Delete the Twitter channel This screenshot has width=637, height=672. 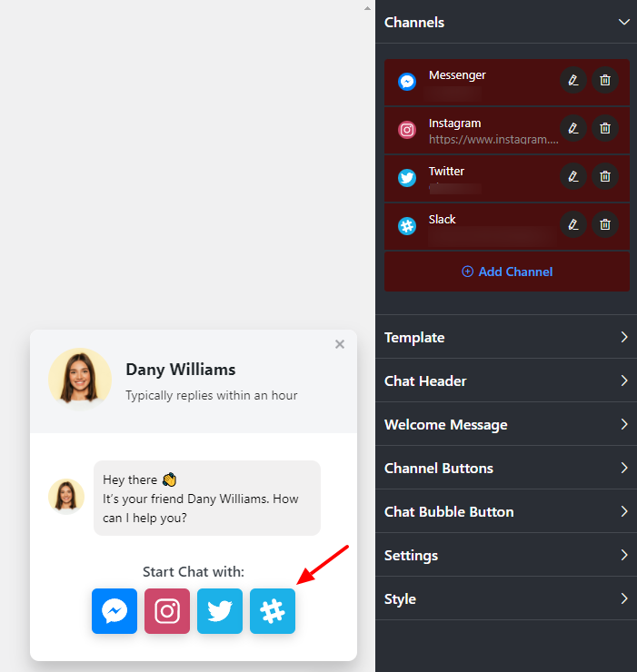coord(605,176)
